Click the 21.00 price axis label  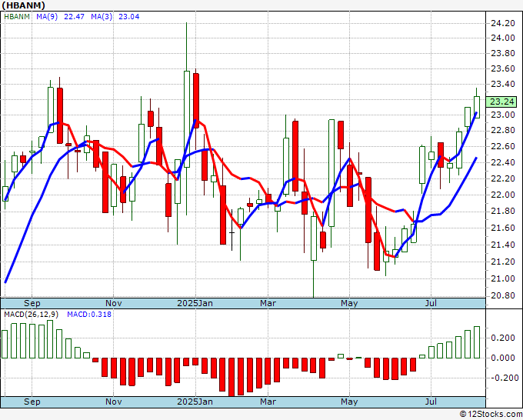pyautogui.click(x=503, y=278)
